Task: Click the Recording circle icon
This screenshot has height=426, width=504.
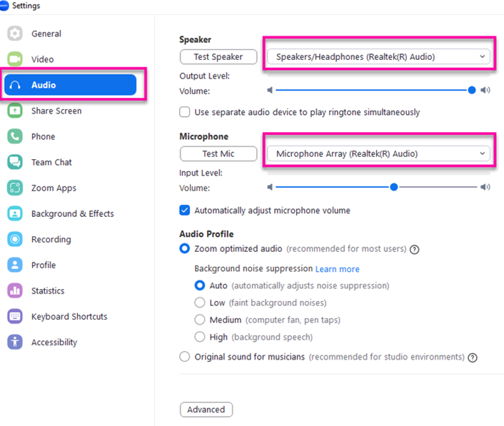Action: (15, 239)
